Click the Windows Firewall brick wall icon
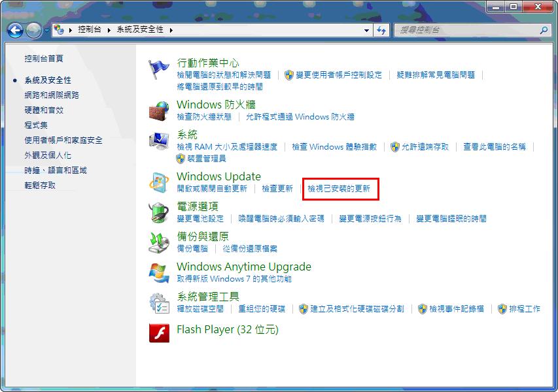This screenshot has width=558, height=392. (x=159, y=110)
